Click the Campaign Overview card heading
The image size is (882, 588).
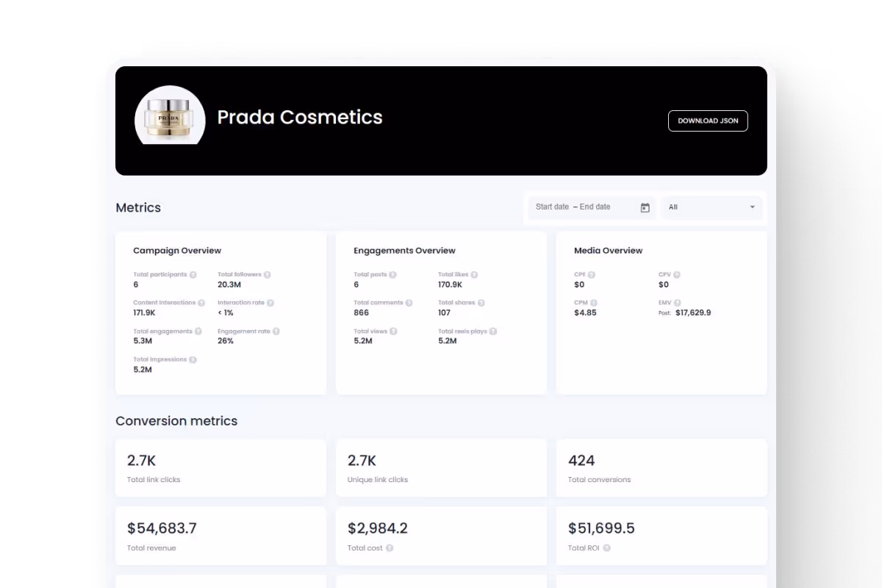click(x=177, y=251)
